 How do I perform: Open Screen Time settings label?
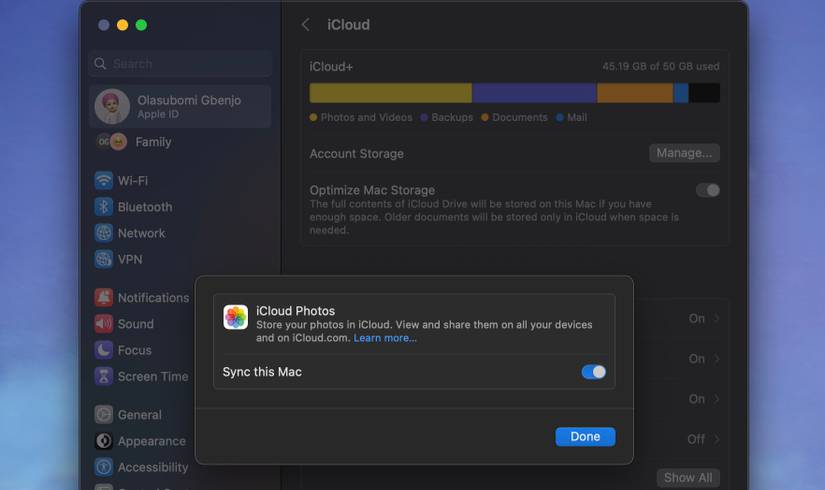153,376
